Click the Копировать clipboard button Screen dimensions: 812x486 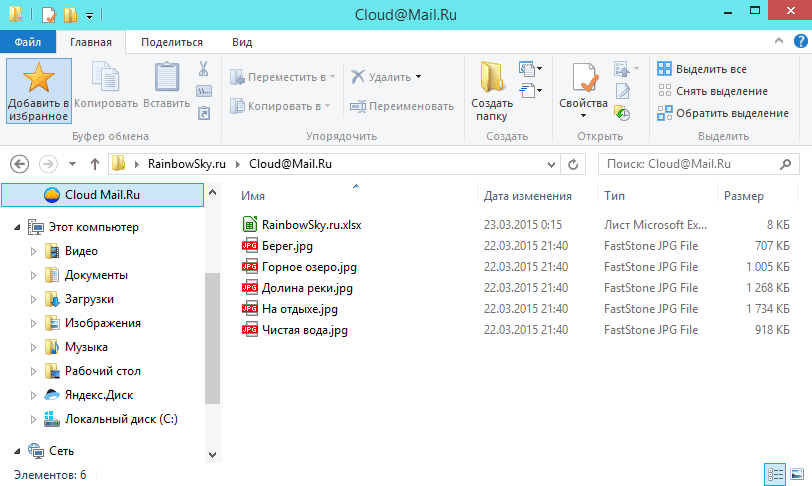coord(106,85)
